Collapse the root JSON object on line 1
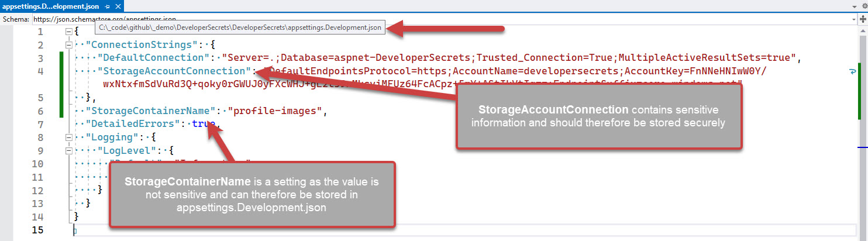Screen dimensions: 868x241 [x=69, y=32]
